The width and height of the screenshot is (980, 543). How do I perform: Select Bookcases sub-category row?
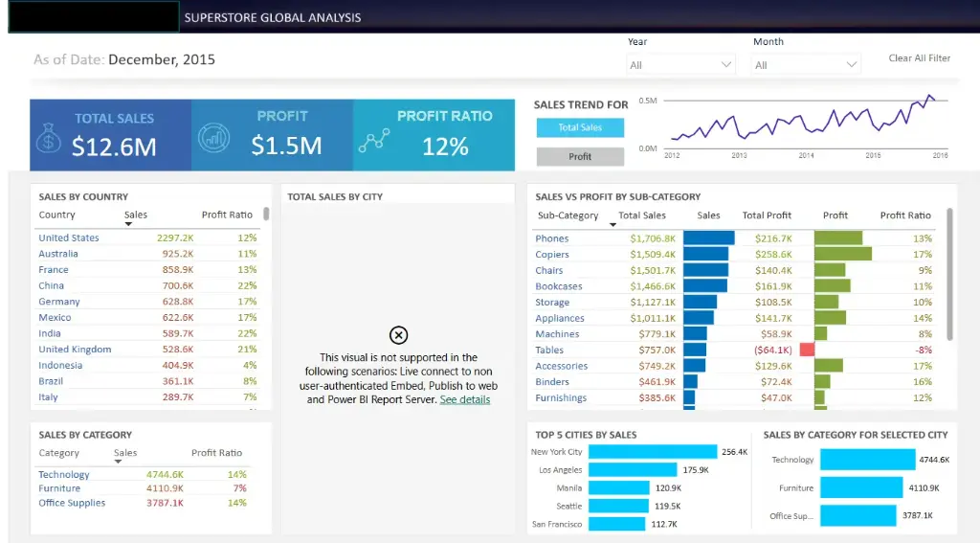(x=734, y=286)
